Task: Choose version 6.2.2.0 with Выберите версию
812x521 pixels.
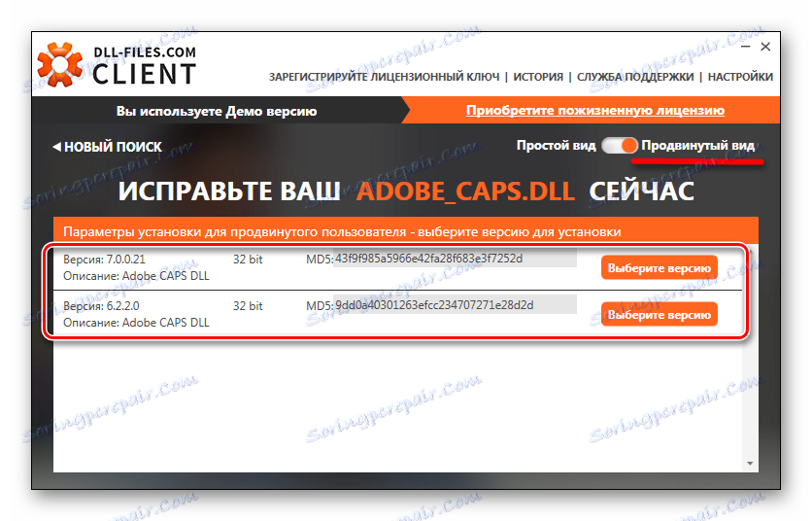Action: click(660, 315)
